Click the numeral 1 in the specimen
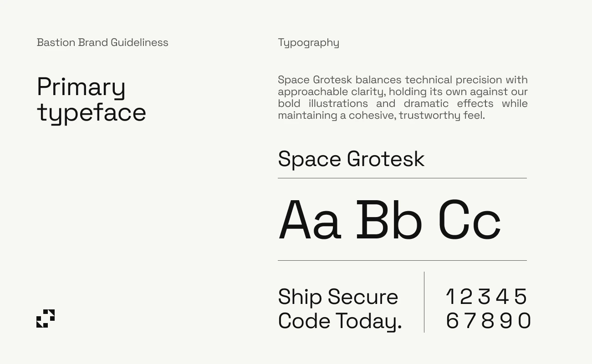The image size is (592, 364). click(x=450, y=297)
